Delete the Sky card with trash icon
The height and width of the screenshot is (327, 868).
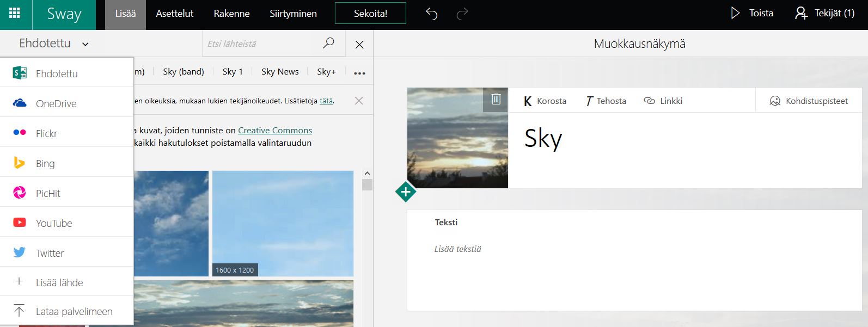click(x=496, y=99)
